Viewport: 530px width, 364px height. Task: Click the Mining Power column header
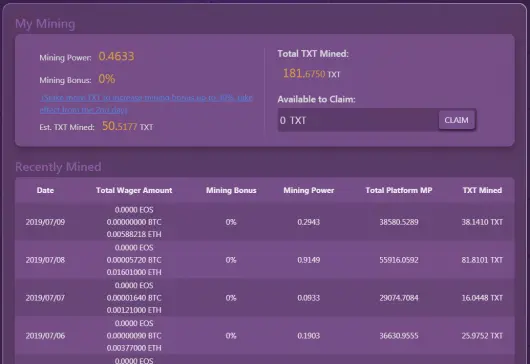pyautogui.click(x=309, y=190)
